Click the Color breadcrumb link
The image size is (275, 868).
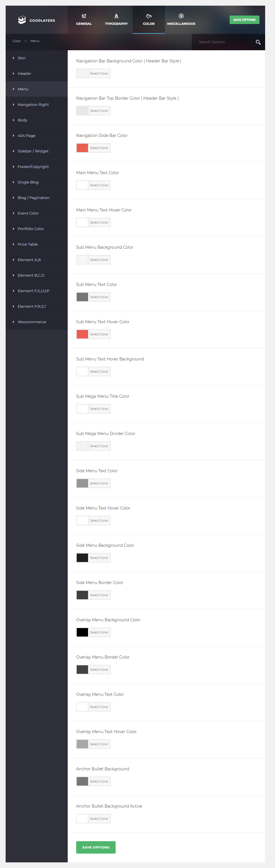click(17, 41)
